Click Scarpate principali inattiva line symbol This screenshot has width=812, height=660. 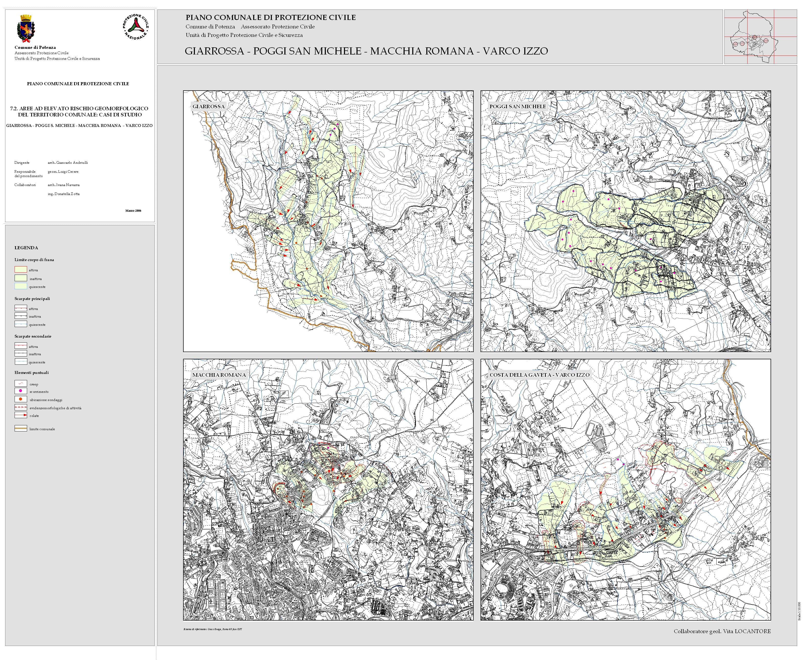click(20, 316)
